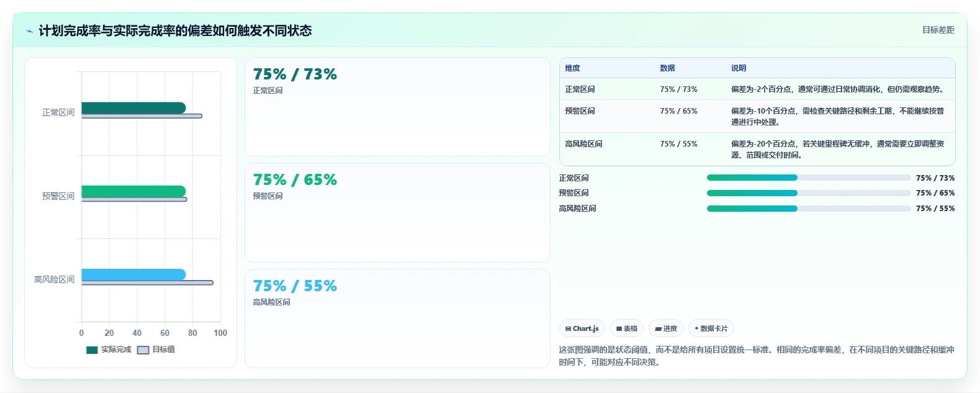Click the 预警区间 progress bar
The height and width of the screenshot is (393, 980).
coord(809,193)
